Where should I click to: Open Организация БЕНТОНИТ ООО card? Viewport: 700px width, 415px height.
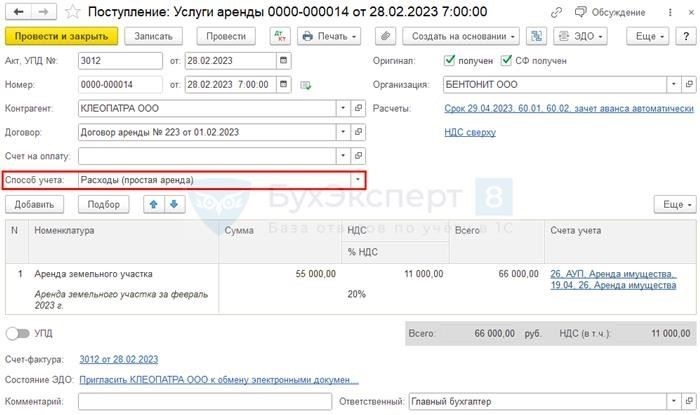689,84
